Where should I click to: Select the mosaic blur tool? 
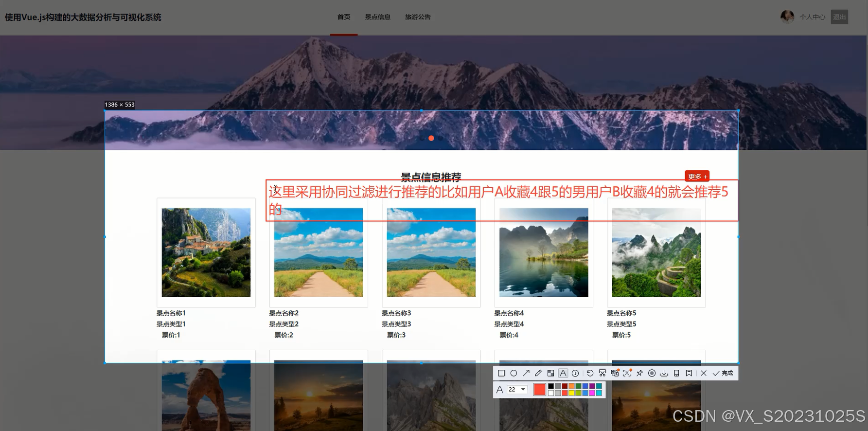click(550, 373)
